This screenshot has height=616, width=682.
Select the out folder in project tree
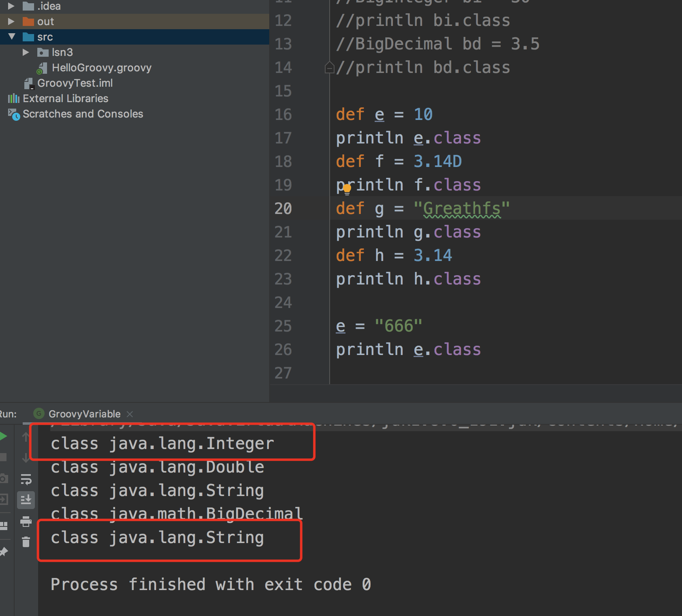45,21
